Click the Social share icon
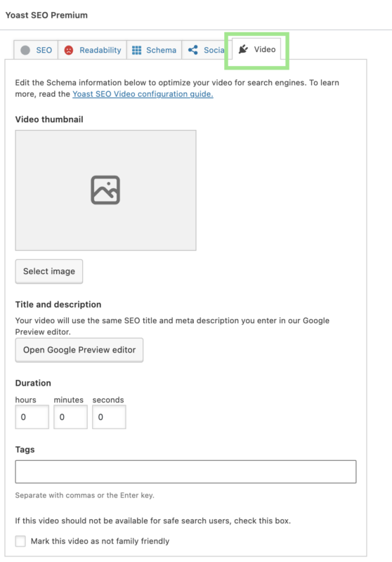Screen dimensions: 392x562 (x=193, y=50)
